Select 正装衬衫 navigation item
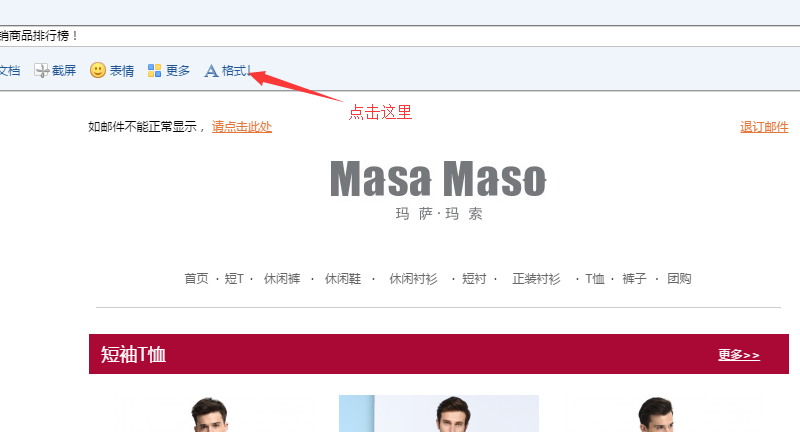The width and height of the screenshot is (800, 432). coord(536,278)
